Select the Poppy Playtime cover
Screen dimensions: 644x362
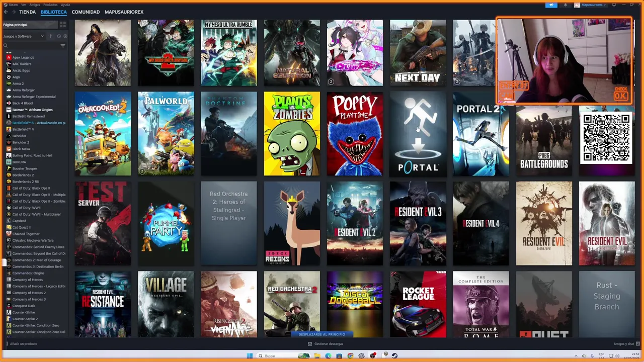355,134
